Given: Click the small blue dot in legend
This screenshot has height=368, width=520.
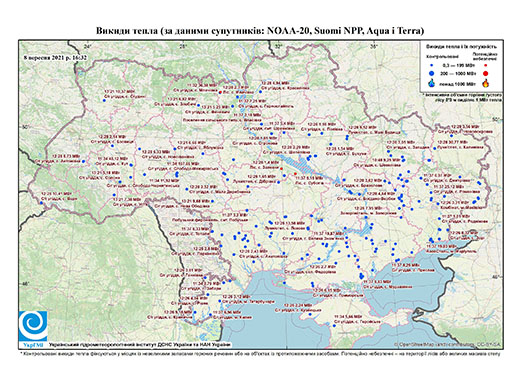Looking at the screenshot, I should click(x=432, y=65).
